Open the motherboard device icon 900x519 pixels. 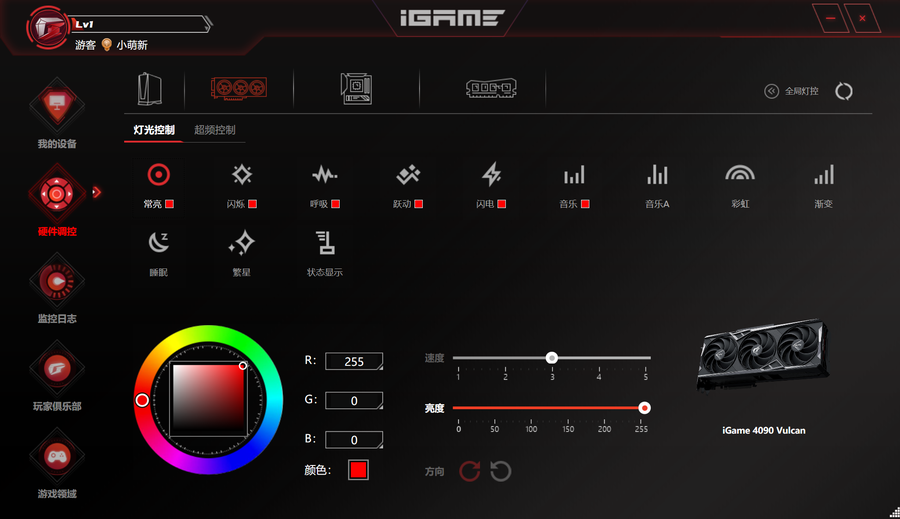point(356,89)
